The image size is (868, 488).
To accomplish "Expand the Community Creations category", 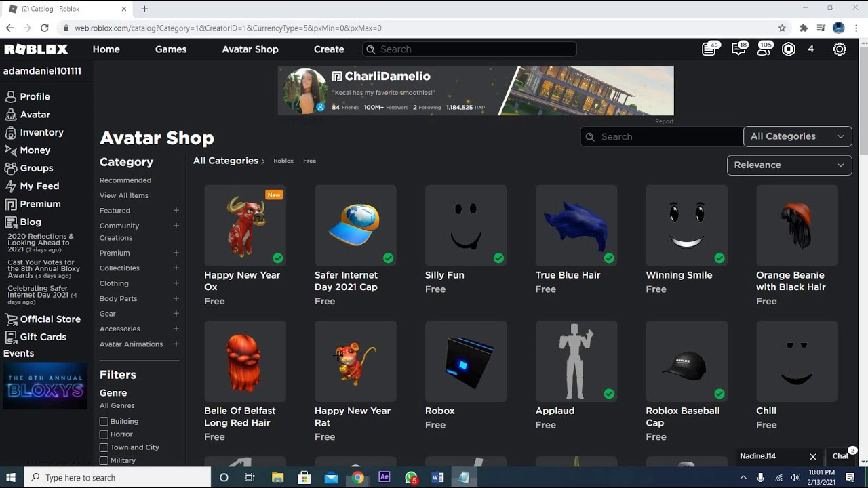I will pos(176,226).
